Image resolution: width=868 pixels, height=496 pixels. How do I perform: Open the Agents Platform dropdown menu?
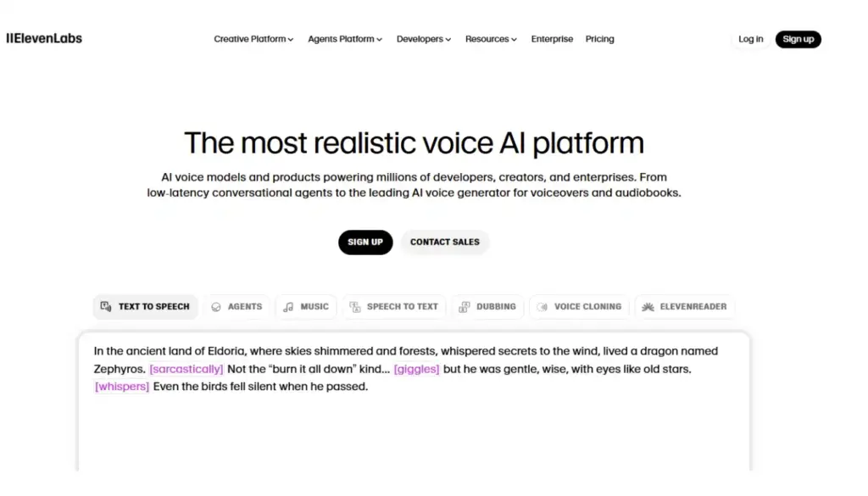click(x=345, y=39)
